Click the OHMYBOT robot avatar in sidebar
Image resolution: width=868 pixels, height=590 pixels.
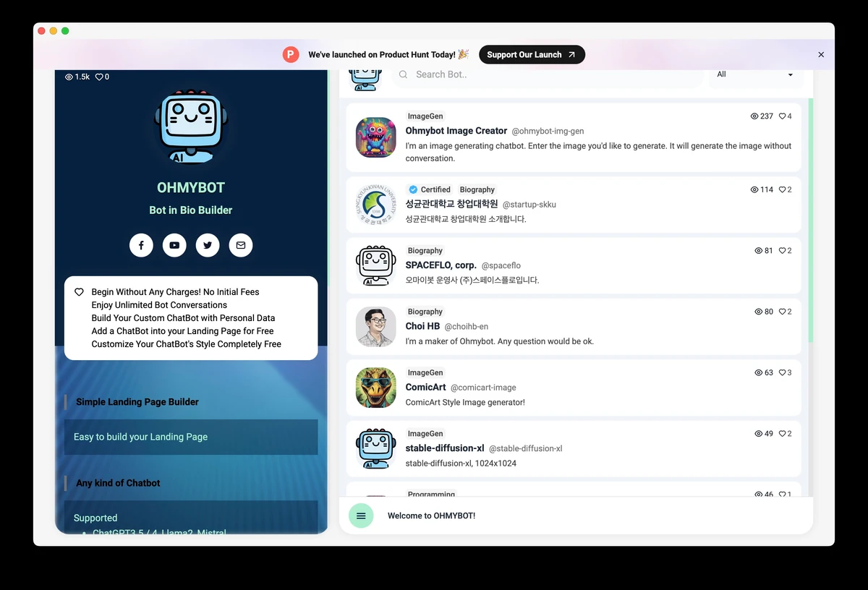pyautogui.click(x=191, y=127)
